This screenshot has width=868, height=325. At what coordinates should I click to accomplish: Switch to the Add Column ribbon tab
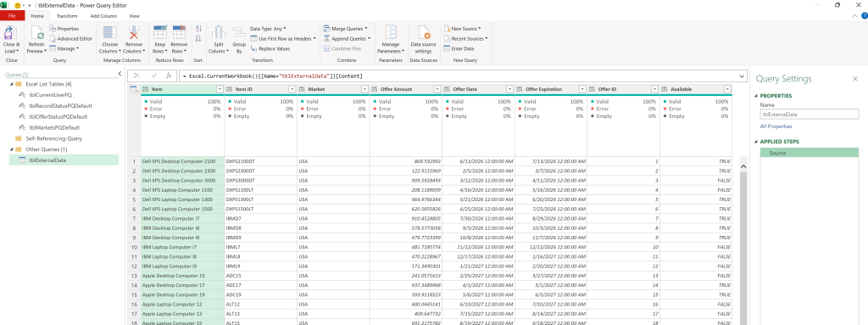pyautogui.click(x=103, y=16)
